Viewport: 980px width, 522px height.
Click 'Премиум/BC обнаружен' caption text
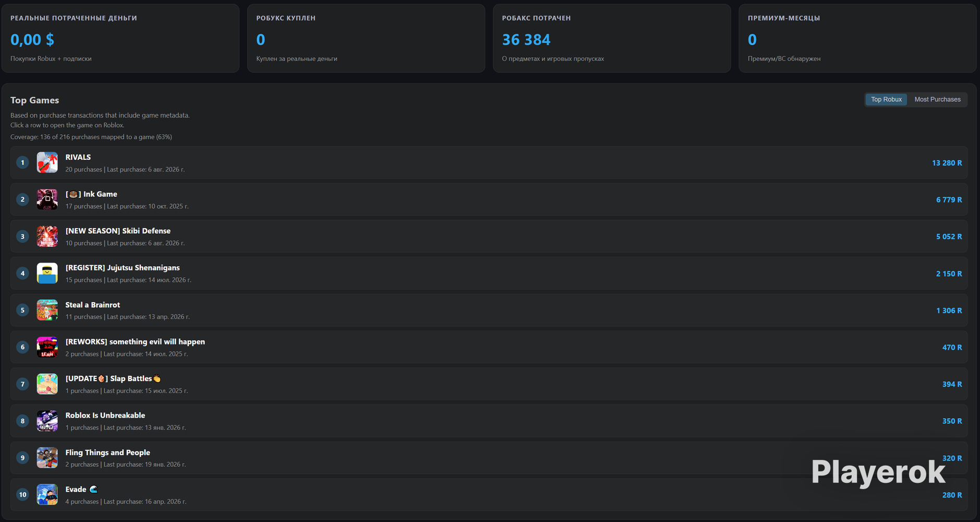tap(784, 59)
